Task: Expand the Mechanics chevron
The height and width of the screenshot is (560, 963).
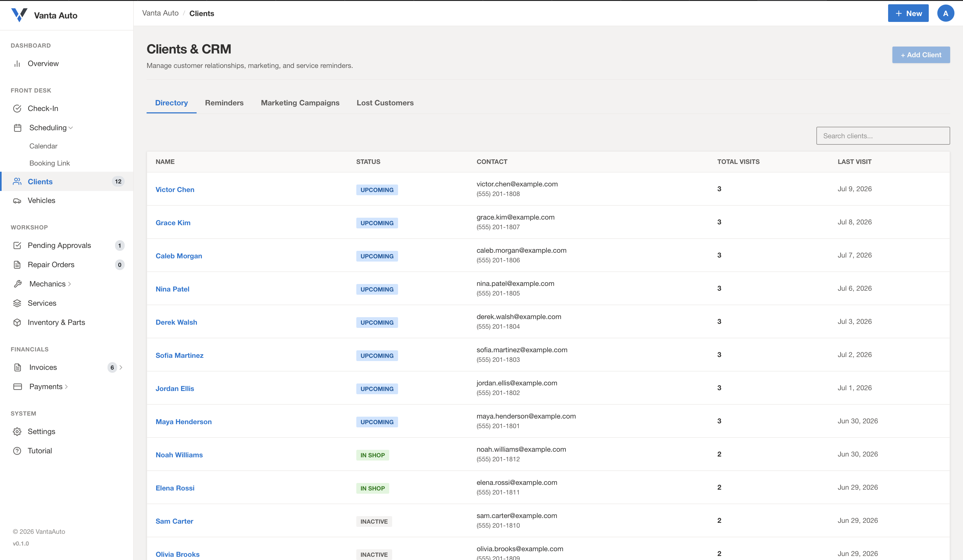Action: (70, 284)
